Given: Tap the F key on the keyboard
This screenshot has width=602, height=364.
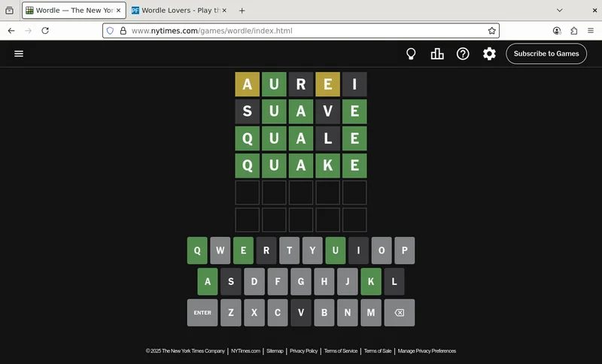Looking at the screenshot, I should pyautogui.click(x=278, y=281).
